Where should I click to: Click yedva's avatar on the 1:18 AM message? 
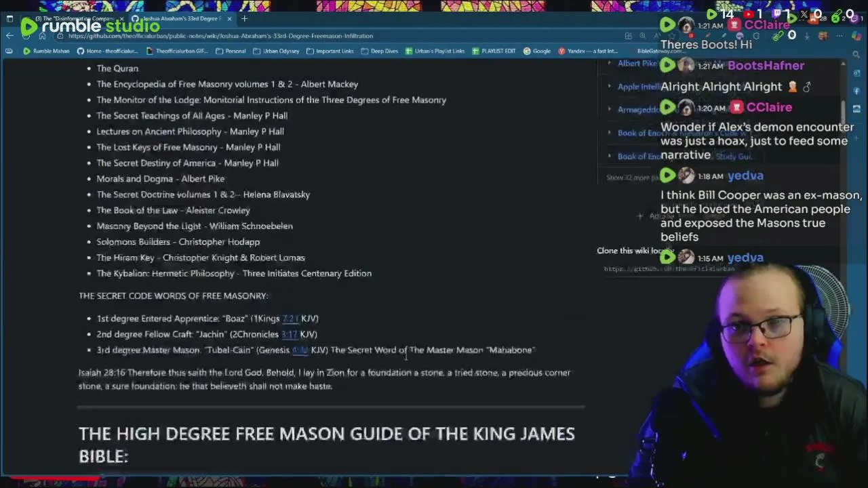[686, 176]
